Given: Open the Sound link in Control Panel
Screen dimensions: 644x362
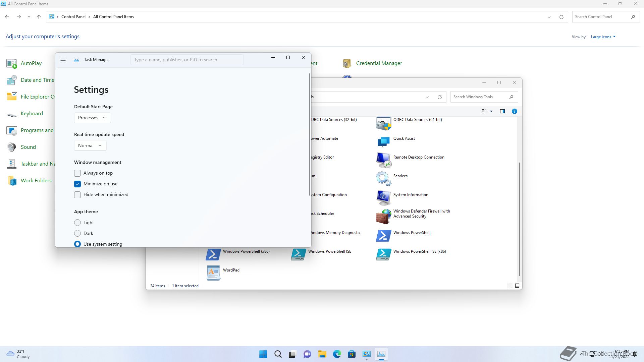Looking at the screenshot, I should click(28, 147).
